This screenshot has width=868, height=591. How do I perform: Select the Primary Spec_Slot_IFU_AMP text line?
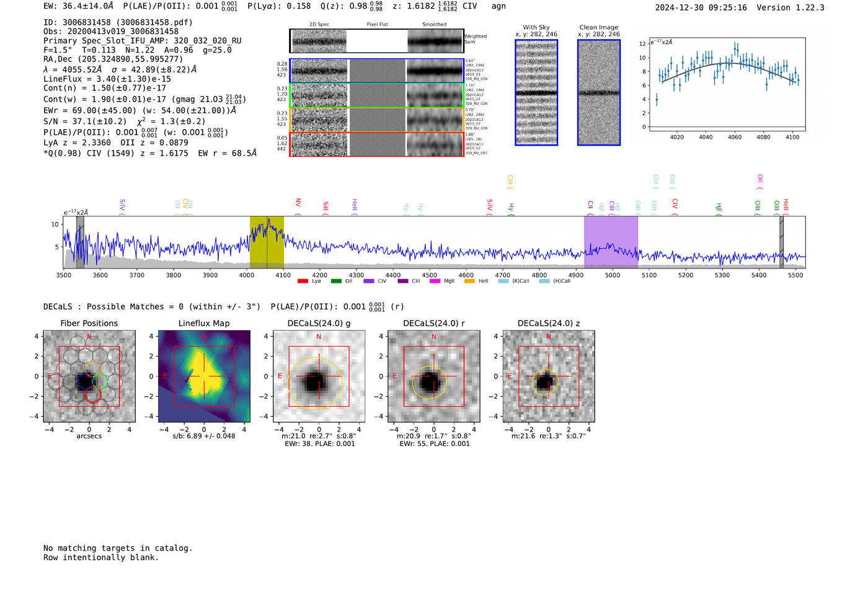[143, 41]
